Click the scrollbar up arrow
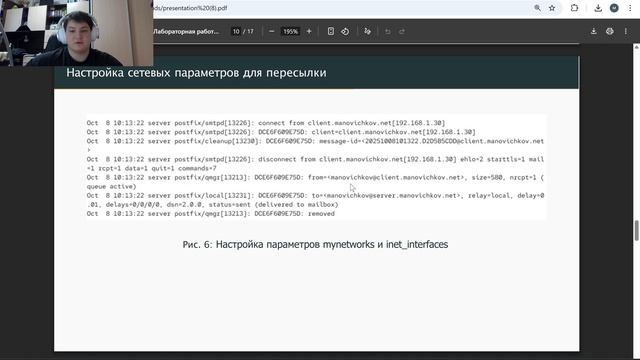The height and width of the screenshot is (360, 640). coord(636,47)
